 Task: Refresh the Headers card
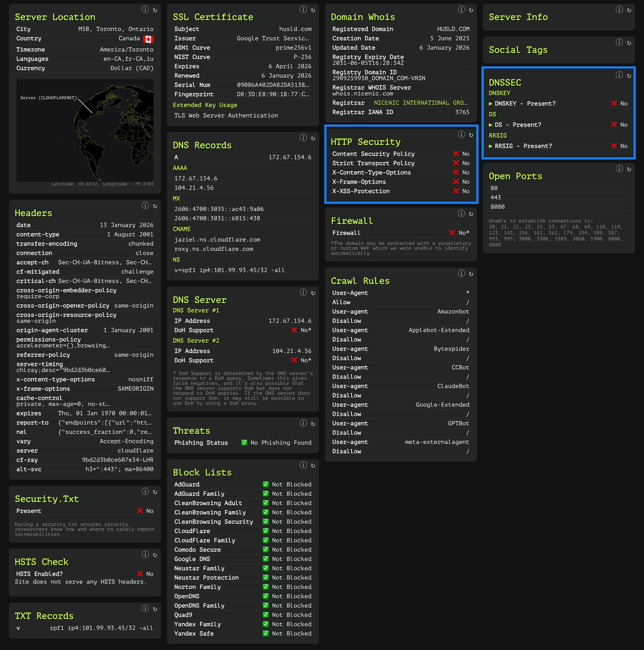[155, 206]
